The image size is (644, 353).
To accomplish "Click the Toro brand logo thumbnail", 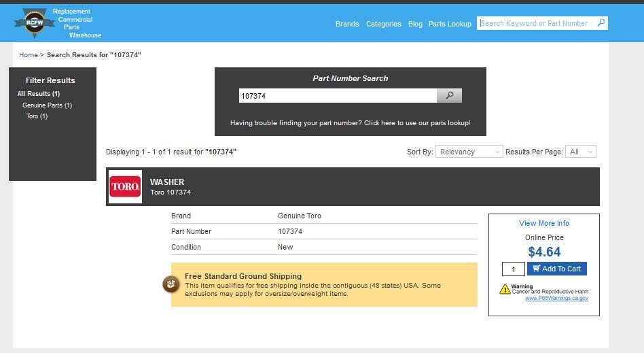I will pyautogui.click(x=125, y=187).
